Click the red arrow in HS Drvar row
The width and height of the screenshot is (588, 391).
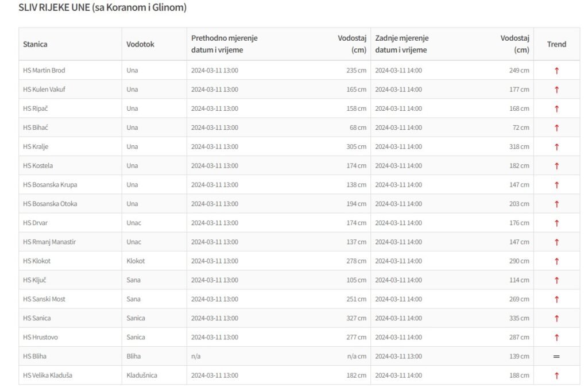[x=556, y=223]
